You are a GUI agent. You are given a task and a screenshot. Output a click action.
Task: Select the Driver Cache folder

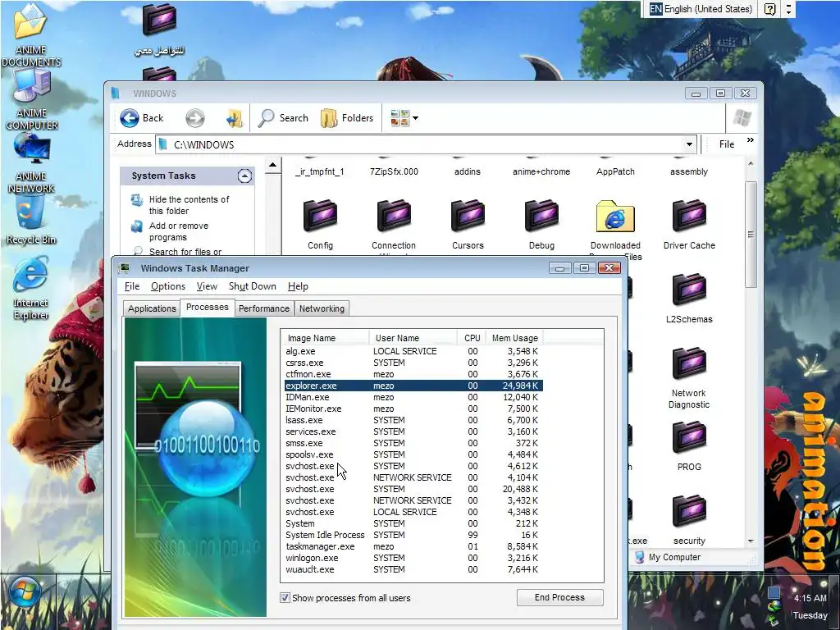pos(689,225)
